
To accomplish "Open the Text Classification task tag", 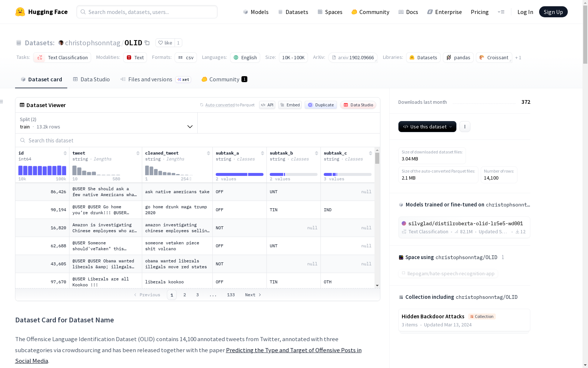I will 62,57.
